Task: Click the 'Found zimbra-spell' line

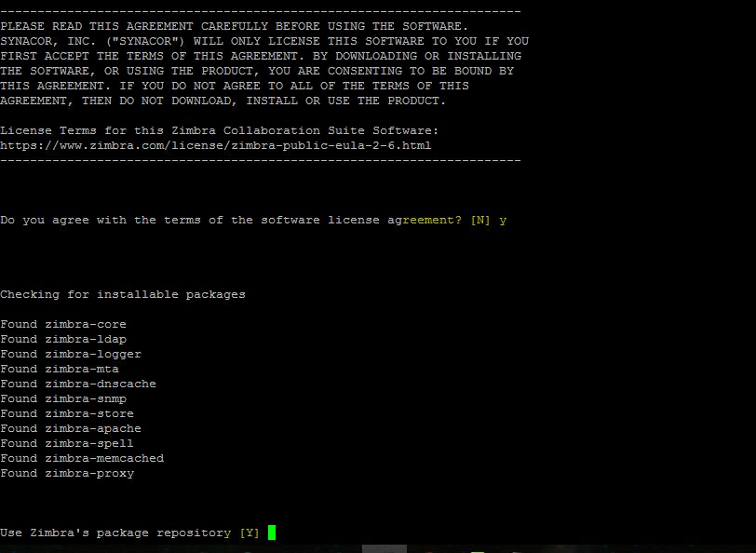Action: (x=67, y=443)
